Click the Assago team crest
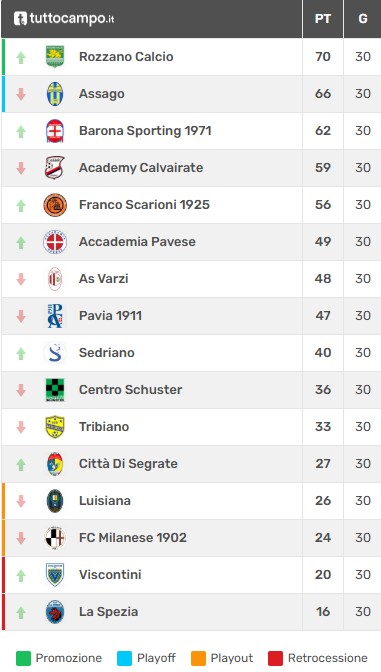This screenshot has width=381, height=672. click(x=55, y=93)
